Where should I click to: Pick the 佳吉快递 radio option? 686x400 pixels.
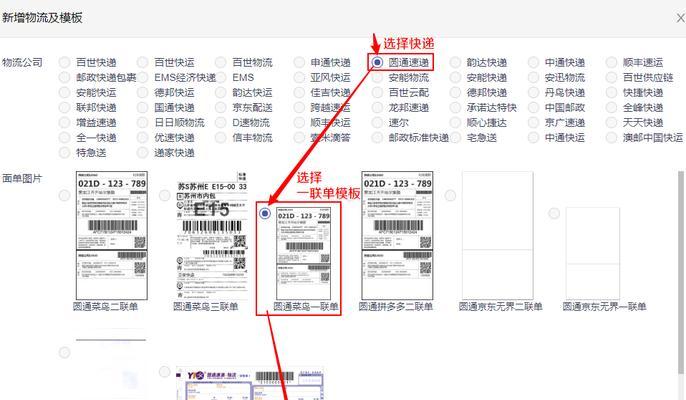[299, 93]
